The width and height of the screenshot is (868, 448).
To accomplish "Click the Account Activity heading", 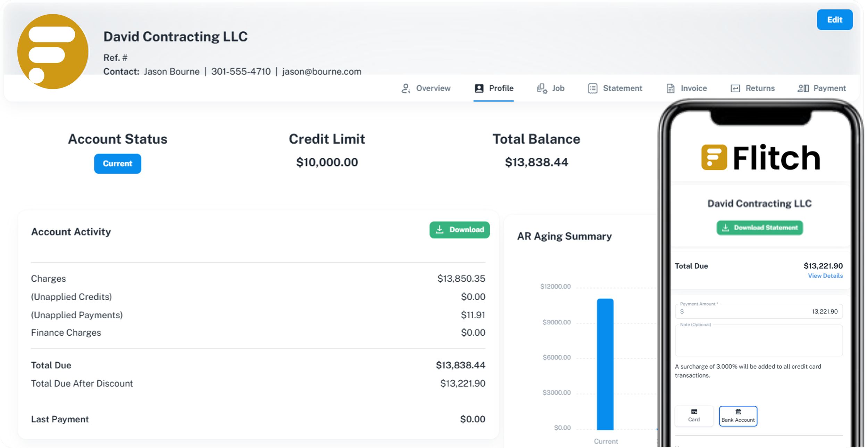I will click(71, 232).
